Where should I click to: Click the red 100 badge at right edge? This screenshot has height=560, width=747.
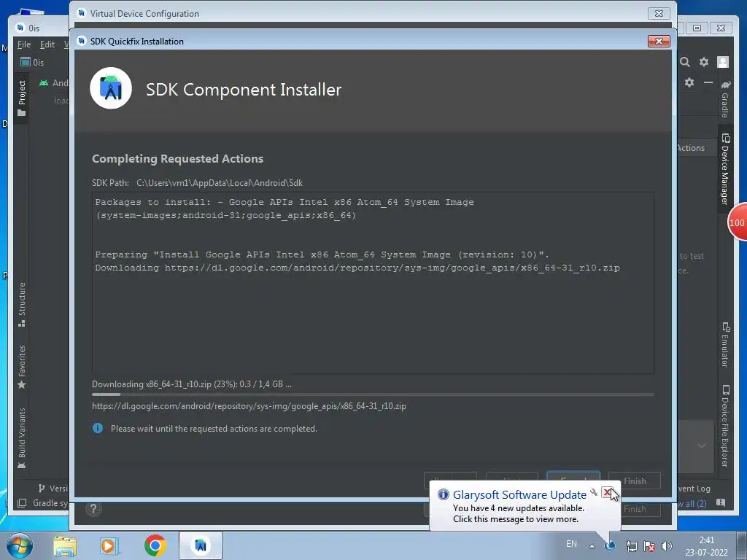[737, 222]
